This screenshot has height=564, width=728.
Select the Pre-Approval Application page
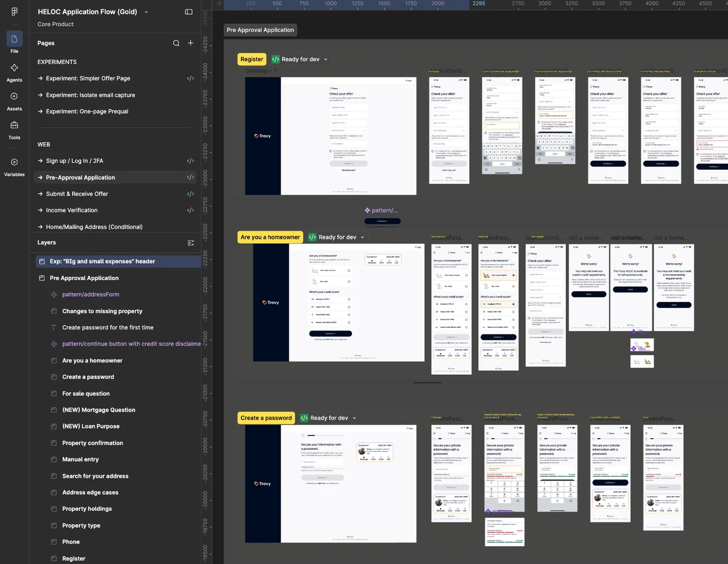115,178
